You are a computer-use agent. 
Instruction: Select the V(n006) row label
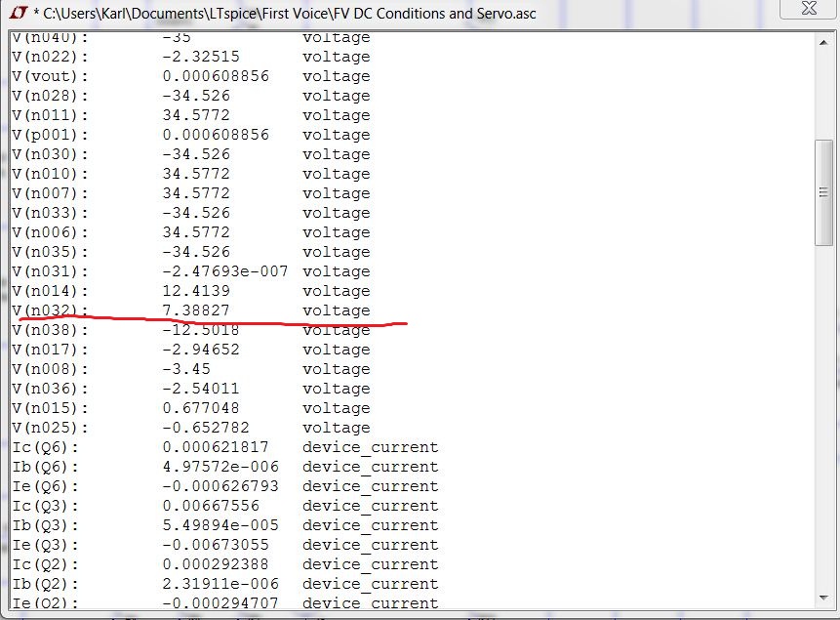point(50,232)
